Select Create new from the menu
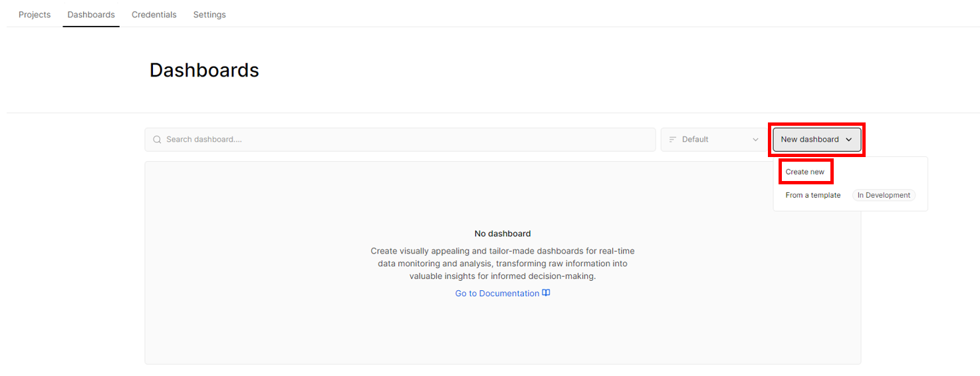This screenshot has width=980, height=376. (805, 172)
